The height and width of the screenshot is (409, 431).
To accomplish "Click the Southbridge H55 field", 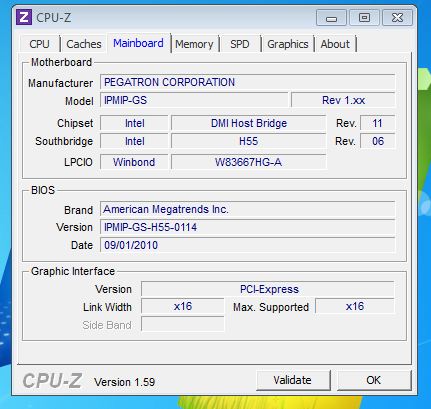I will click(x=249, y=141).
